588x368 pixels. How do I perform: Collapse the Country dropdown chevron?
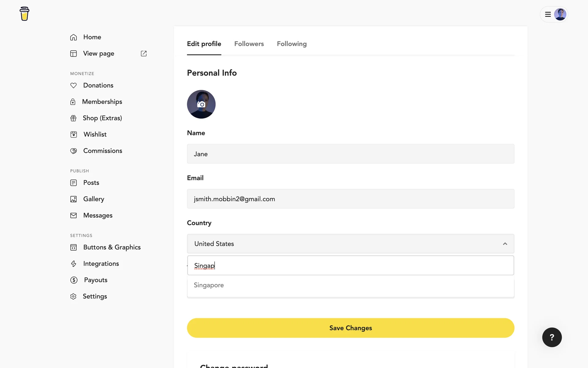click(505, 244)
